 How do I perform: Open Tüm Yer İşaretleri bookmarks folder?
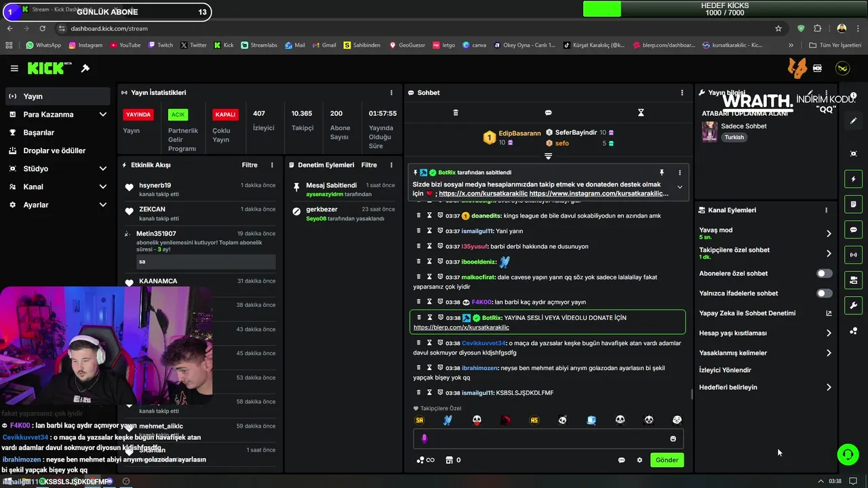835,45
